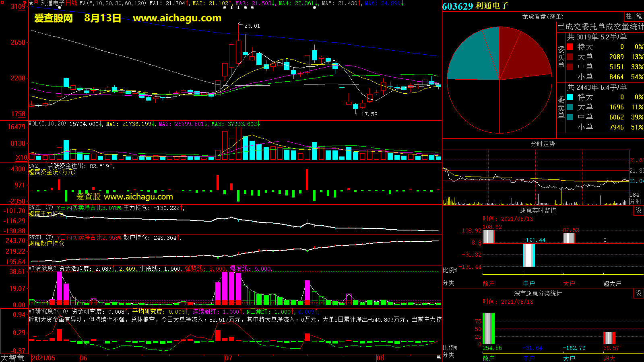Click the 笔 (tick) view button
This screenshot has height=362, width=644.
click(639, 16)
